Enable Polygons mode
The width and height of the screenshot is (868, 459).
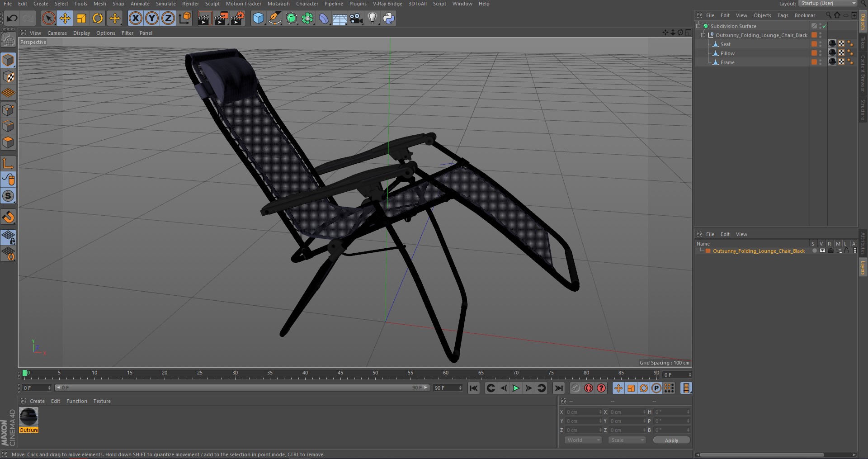point(8,142)
